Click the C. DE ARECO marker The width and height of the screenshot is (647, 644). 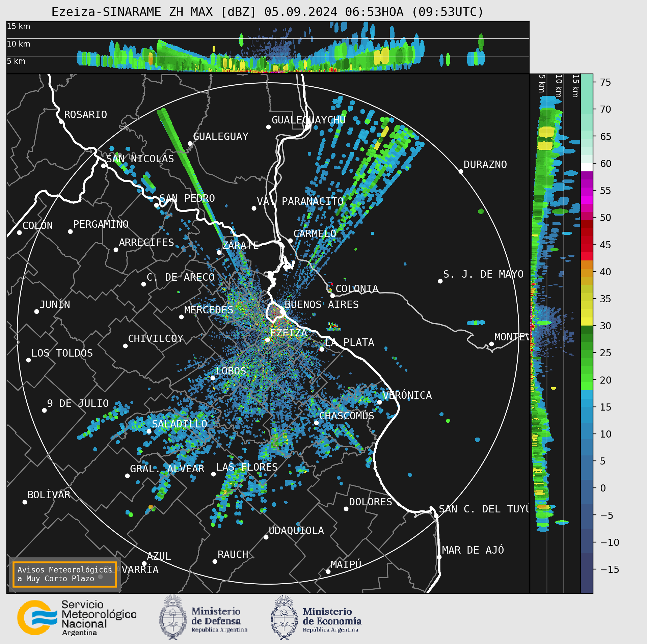pyautogui.click(x=143, y=284)
